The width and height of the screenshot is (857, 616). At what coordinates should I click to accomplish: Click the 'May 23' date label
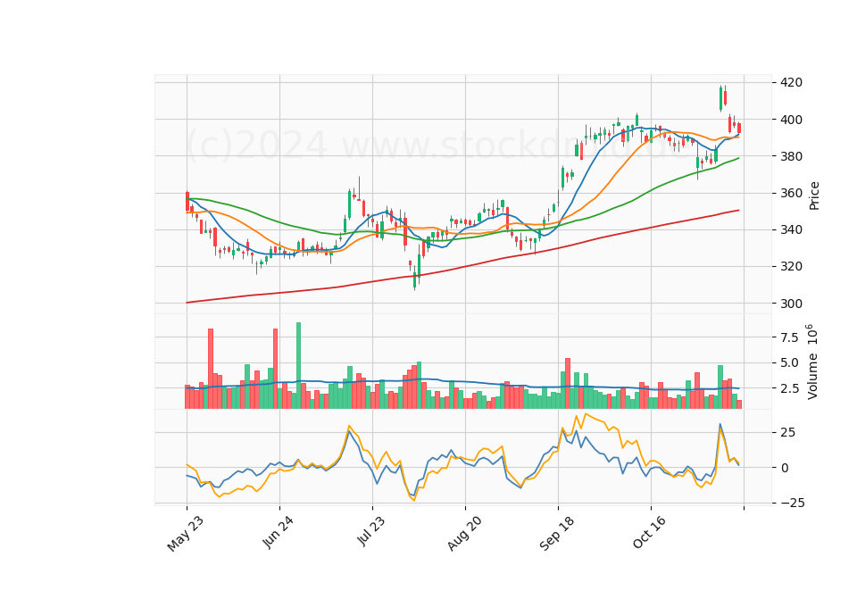pyautogui.click(x=186, y=534)
